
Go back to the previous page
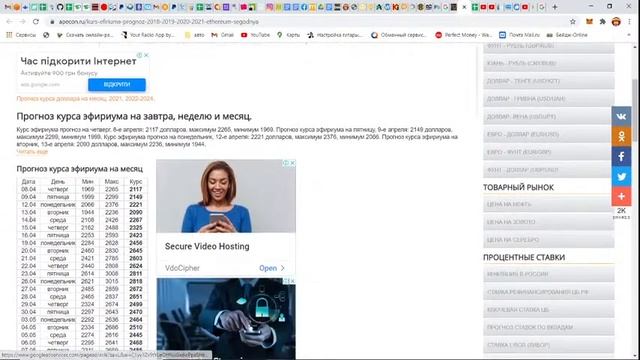click(x=9, y=22)
